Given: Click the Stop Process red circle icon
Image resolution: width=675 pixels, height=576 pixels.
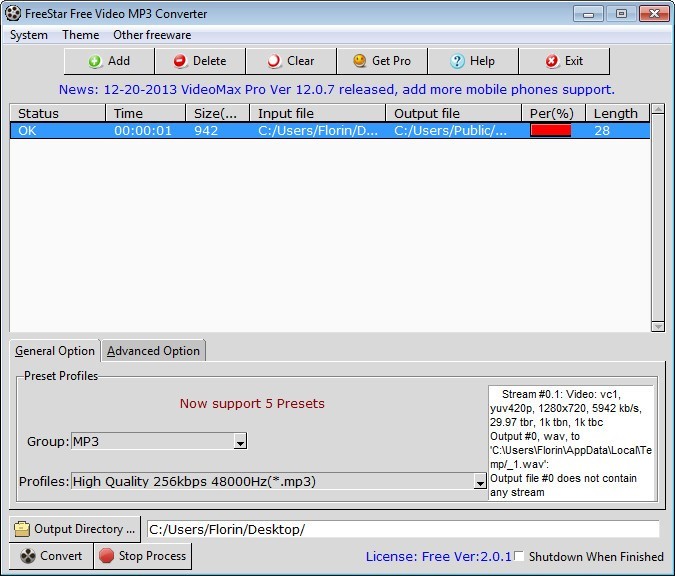Looking at the screenshot, I should pos(106,556).
